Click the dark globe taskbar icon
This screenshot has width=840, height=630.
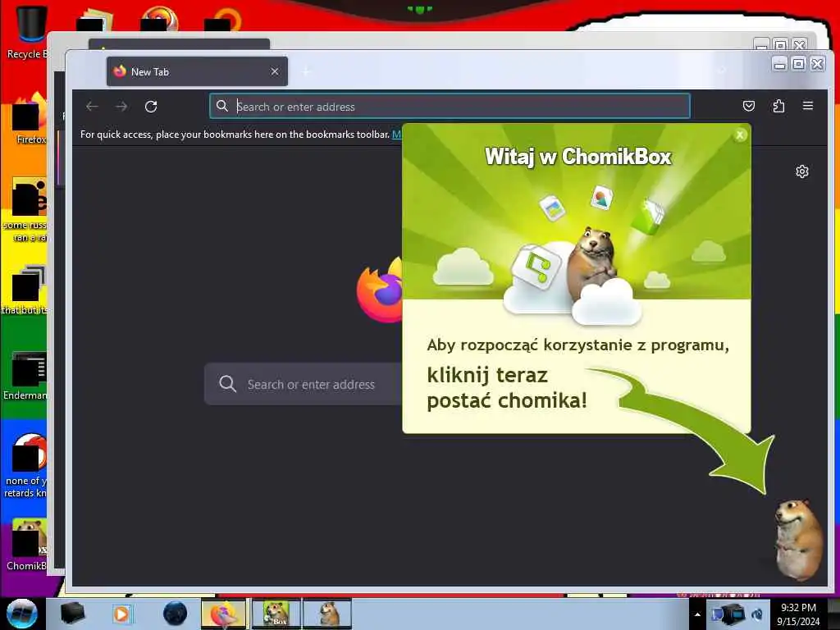point(175,614)
